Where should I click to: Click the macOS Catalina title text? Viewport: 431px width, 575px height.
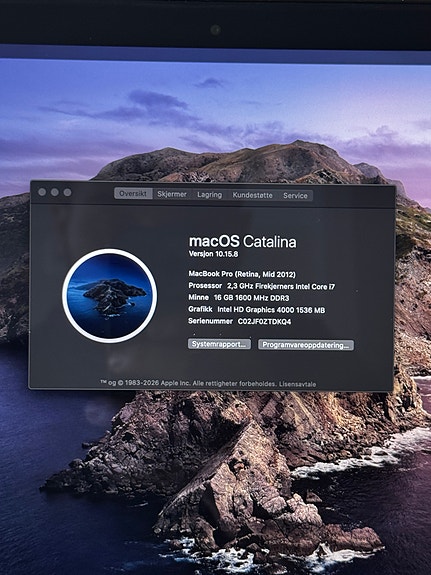click(x=242, y=241)
